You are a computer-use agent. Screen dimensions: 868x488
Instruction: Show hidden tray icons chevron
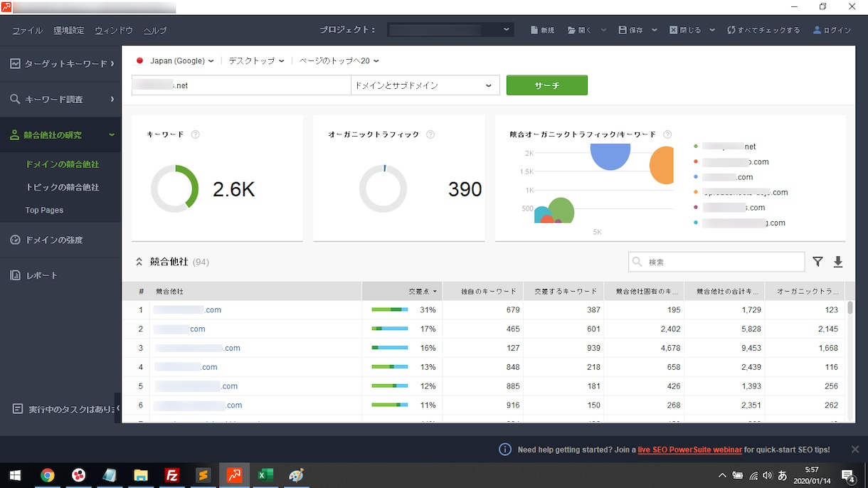click(x=722, y=475)
